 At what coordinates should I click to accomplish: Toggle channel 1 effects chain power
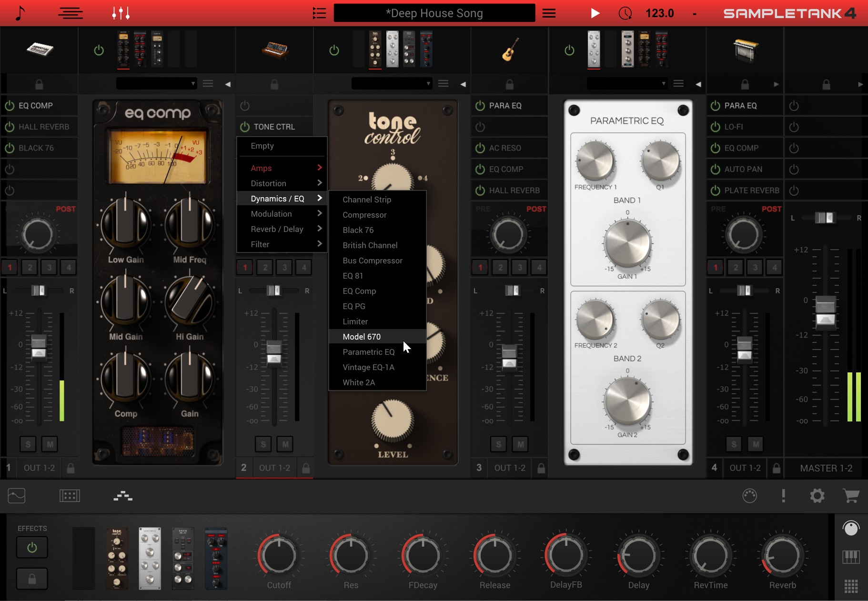(x=99, y=50)
